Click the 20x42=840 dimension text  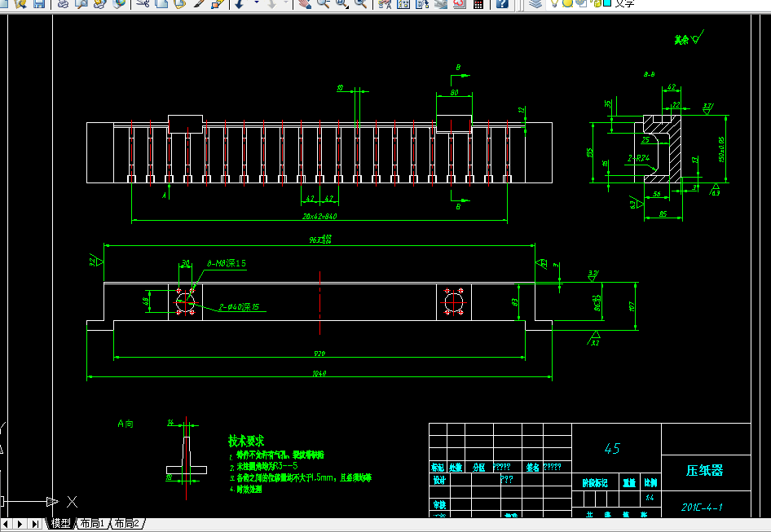pos(319,217)
